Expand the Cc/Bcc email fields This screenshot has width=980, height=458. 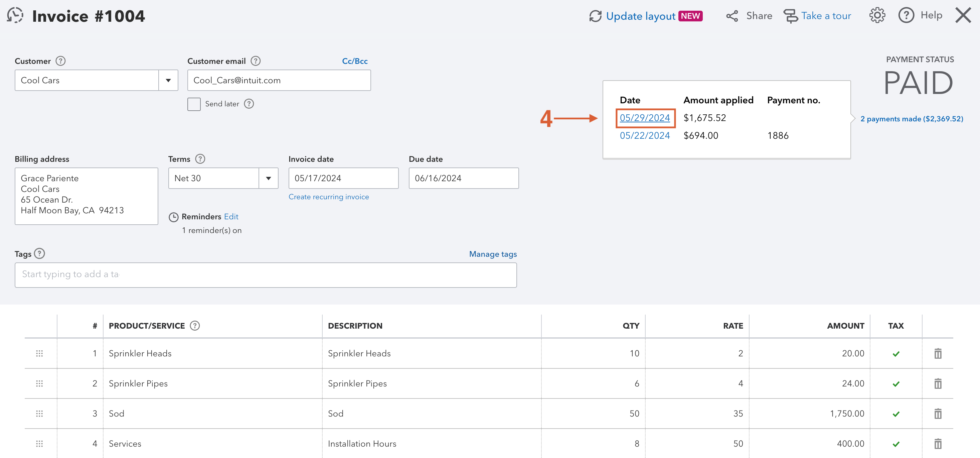(354, 61)
